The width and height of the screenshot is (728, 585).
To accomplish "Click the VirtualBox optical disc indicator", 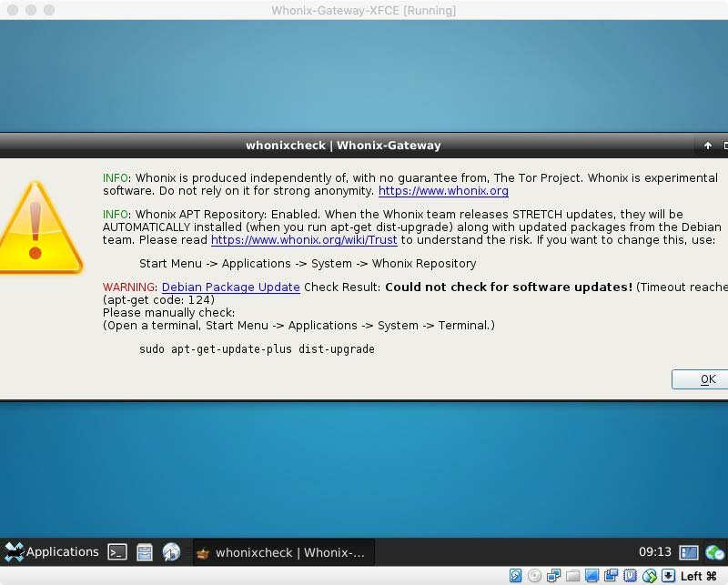I will tap(534, 576).
